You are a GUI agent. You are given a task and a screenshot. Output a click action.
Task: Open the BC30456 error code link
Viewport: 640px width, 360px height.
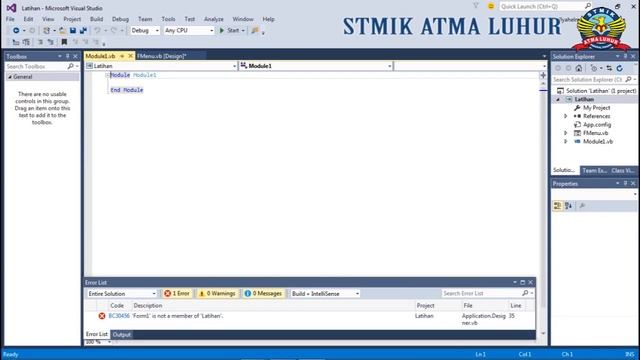point(119,316)
